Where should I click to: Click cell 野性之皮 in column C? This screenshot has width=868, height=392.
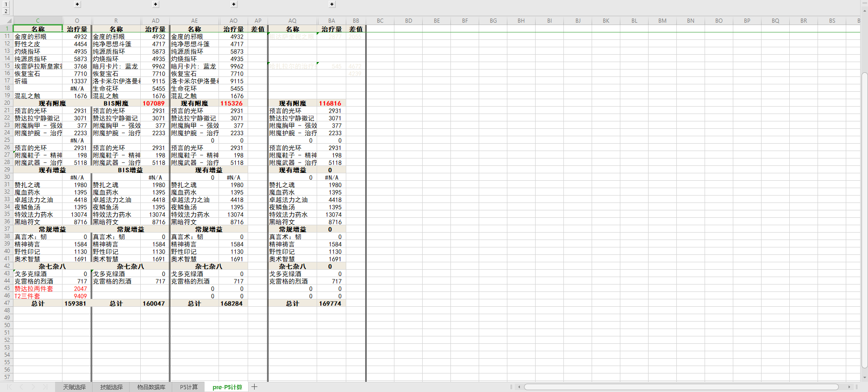tap(37, 44)
